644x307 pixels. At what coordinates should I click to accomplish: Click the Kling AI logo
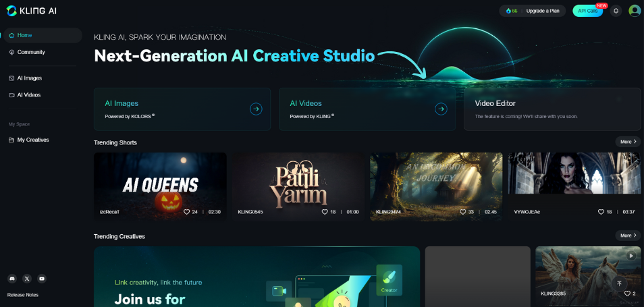point(32,11)
